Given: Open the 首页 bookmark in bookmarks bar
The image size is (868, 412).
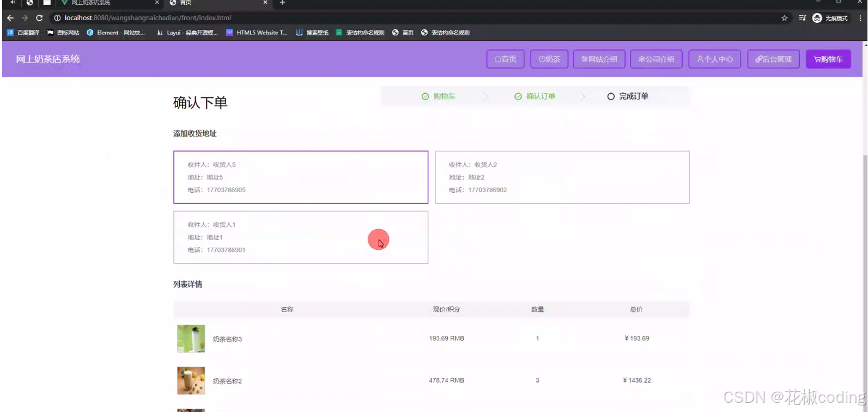Looking at the screenshot, I should 403,33.
